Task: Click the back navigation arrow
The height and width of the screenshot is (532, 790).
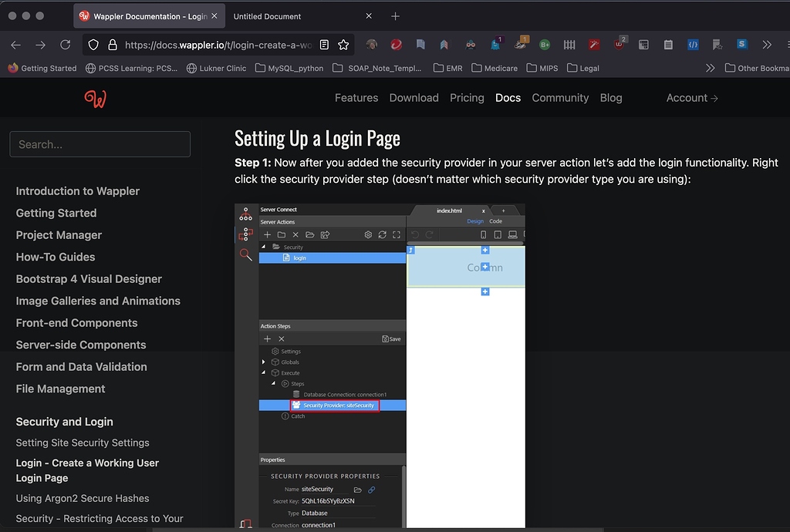Action: click(x=17, y=45)
